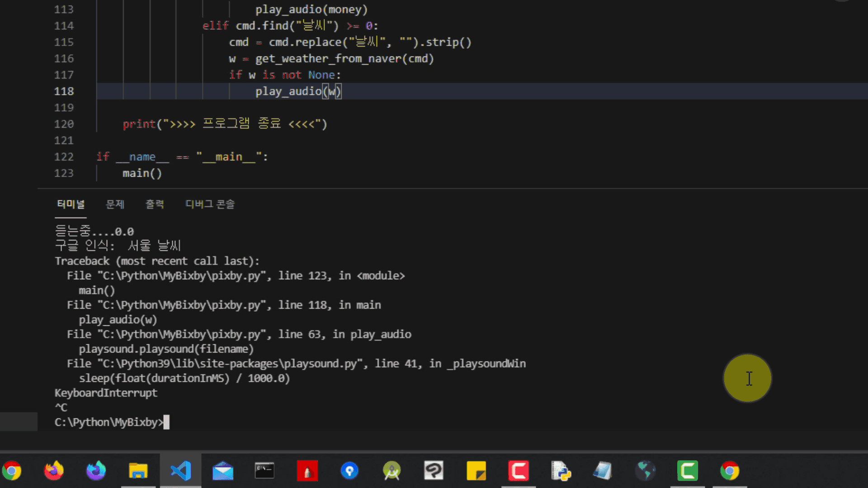This screenshot has height=488, width=868.
Task: Open Firefox Developer Edition (blue fox) icon
Action: [x=96, y=471]
